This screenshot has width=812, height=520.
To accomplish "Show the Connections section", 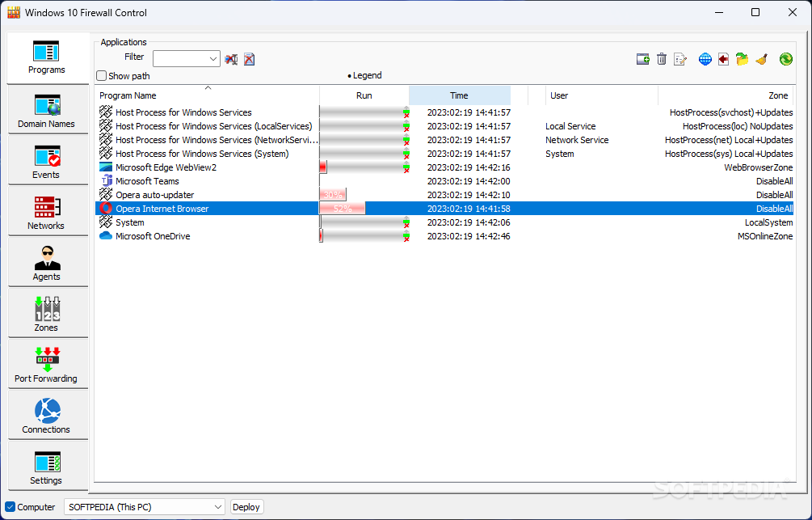I will [x=48, y=416].
